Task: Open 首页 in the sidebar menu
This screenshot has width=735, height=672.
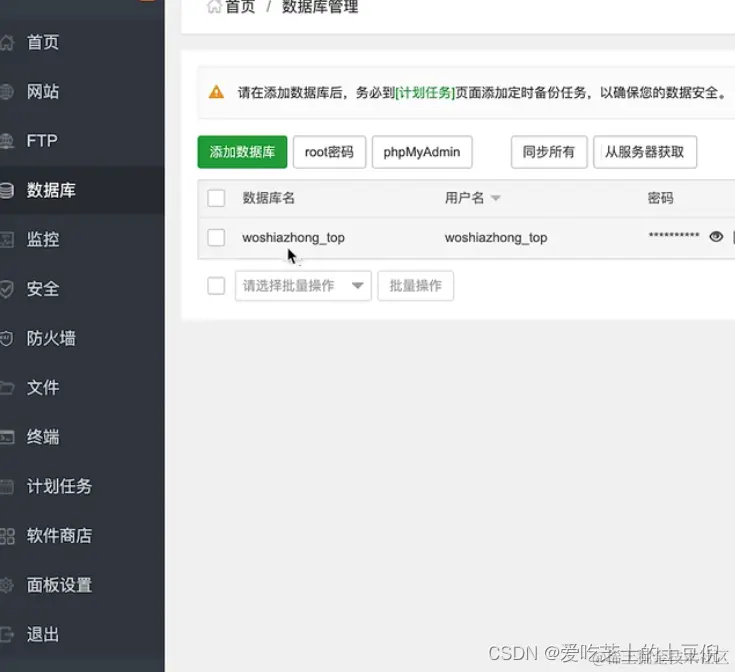Action: [43, 43]
